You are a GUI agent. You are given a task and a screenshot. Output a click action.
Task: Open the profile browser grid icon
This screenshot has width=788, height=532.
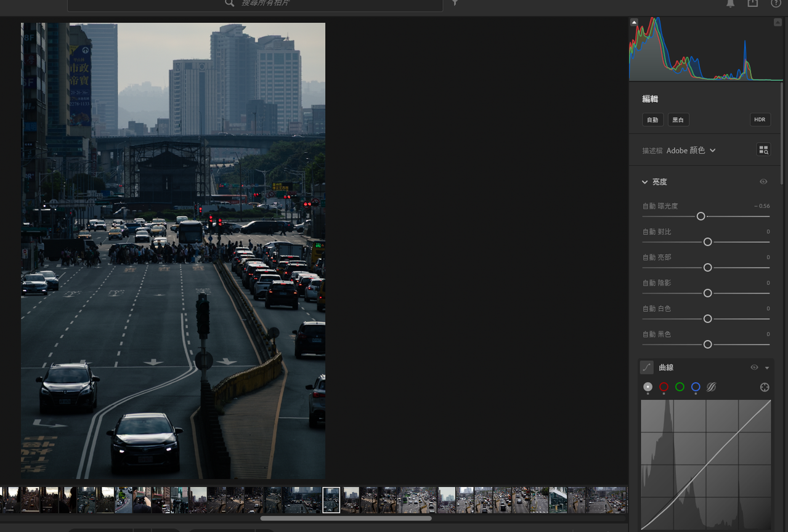click(763, 150)
